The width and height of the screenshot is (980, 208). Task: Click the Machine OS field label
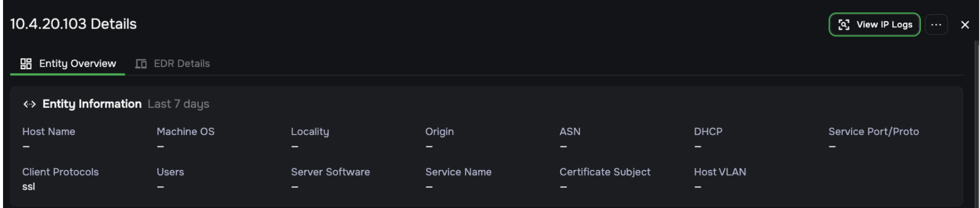click(x=185, y=131)
